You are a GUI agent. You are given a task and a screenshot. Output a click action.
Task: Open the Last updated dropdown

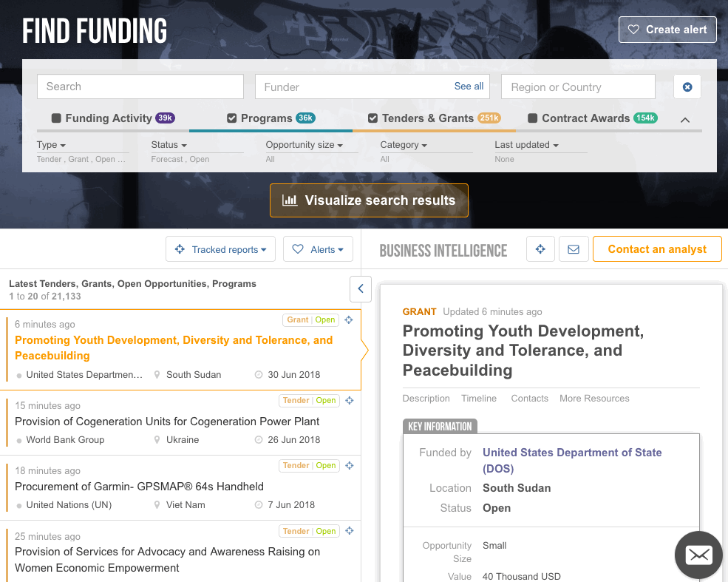click(526, 145)
